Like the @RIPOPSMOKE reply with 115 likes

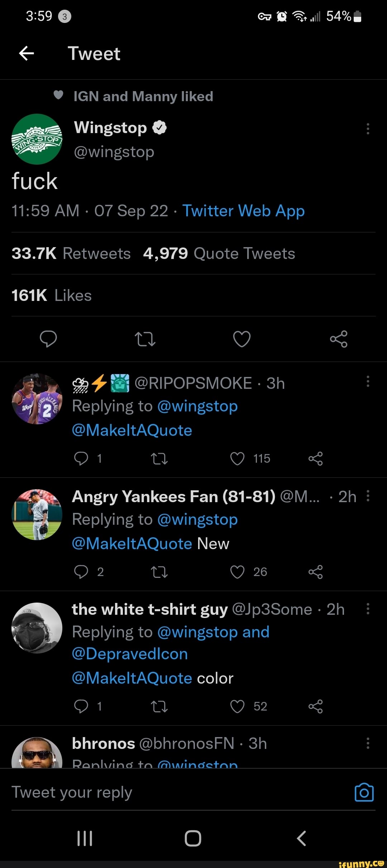(x=237, y=458)
